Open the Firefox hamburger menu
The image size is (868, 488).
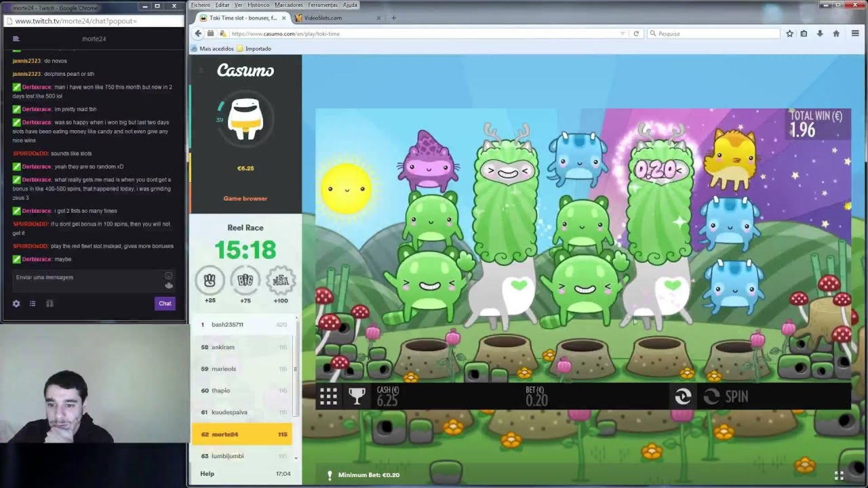click(856, 33)
